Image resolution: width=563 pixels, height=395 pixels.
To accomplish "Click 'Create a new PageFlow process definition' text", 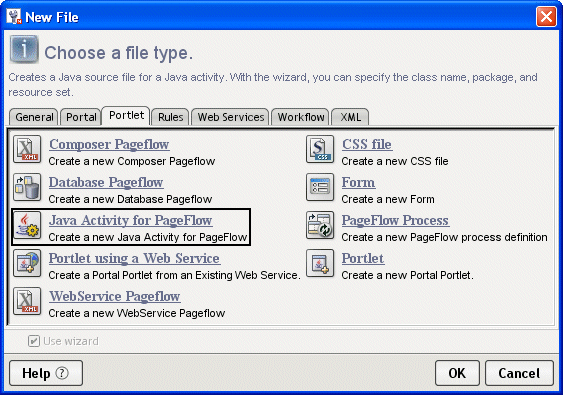I will tap(445, 237).
